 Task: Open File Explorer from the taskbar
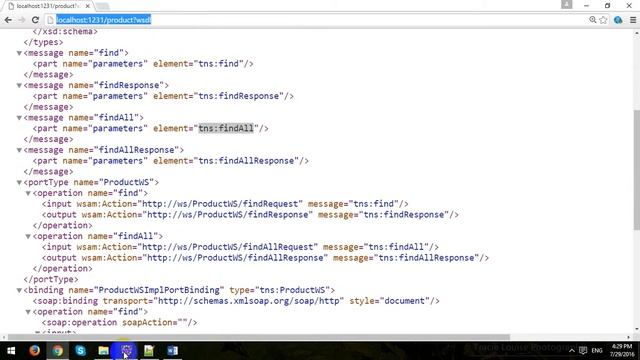104,351
